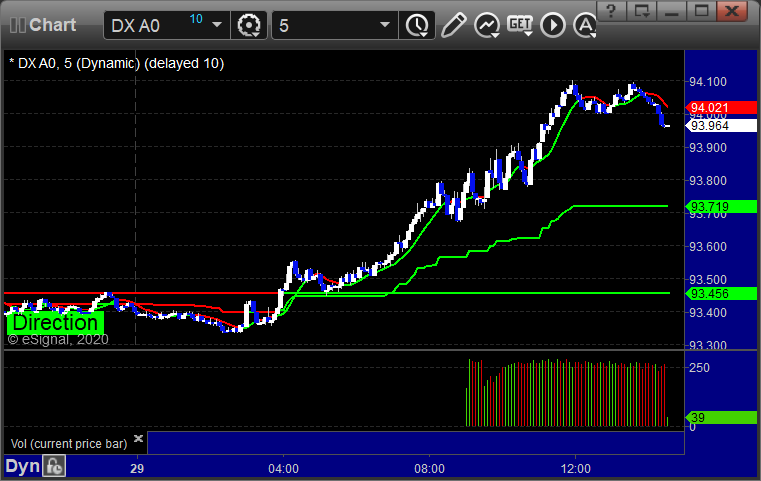This screenshot has width=761, height=481.
Task: Select the Vol (current price bar) tab
Action: (x=69, y=441)
